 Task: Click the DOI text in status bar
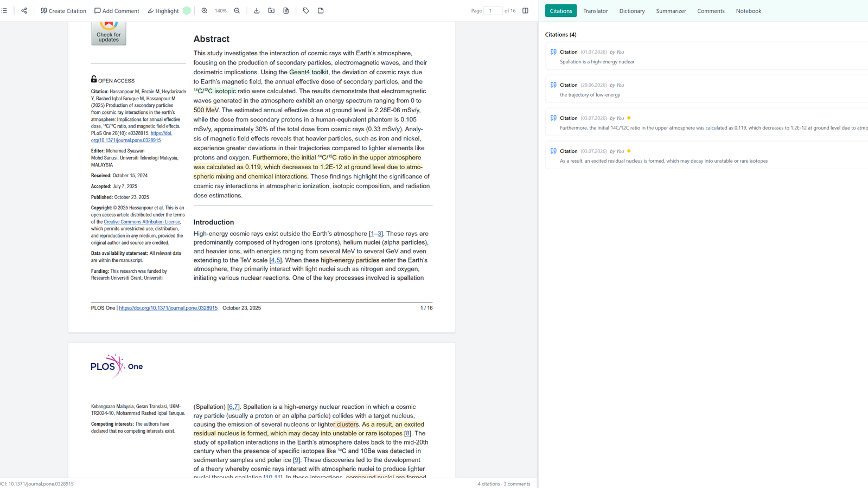coord(37,484)
